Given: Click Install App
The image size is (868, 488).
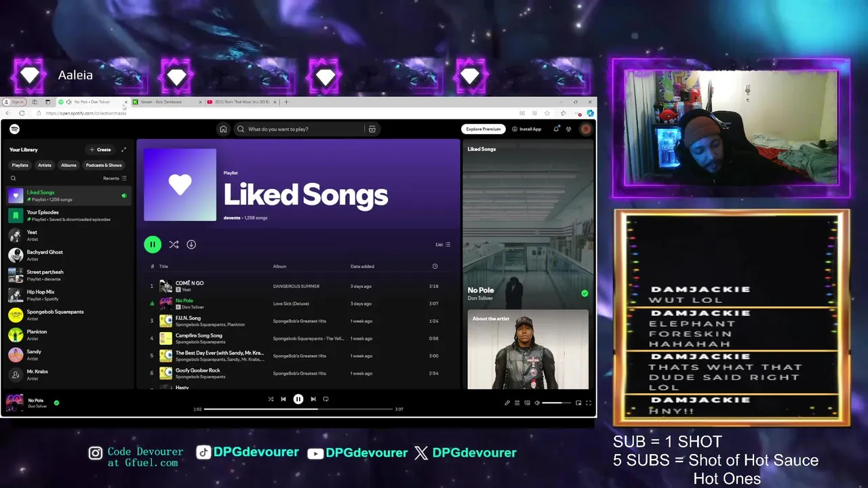Looking at the screenshot, I should tap(527, 129).
